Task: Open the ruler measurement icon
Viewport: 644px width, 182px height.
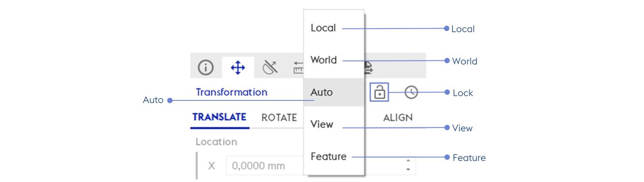Action: pyautogui.click(x=298, y=68)
